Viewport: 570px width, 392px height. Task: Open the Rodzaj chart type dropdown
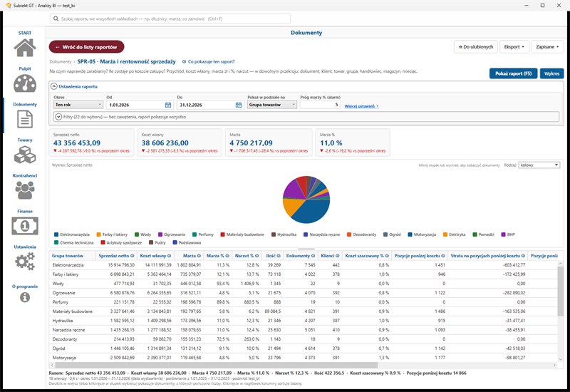tap(539, 165)
